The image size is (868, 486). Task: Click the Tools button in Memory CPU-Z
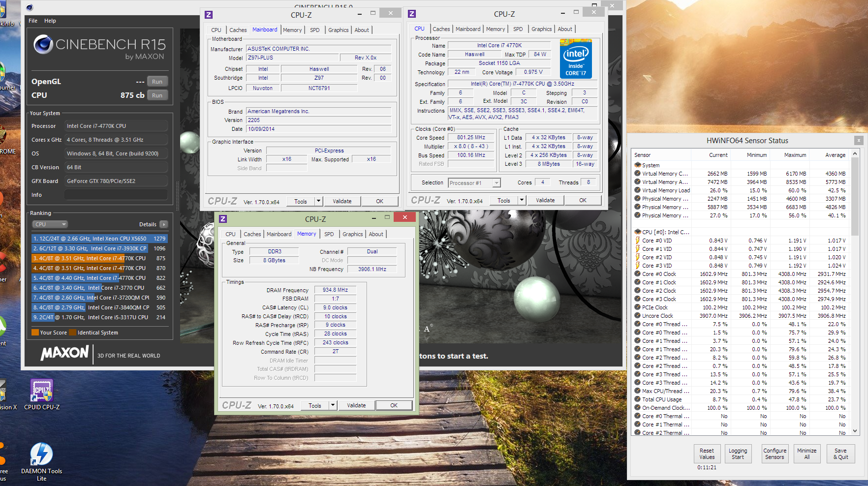click(315, 405)
